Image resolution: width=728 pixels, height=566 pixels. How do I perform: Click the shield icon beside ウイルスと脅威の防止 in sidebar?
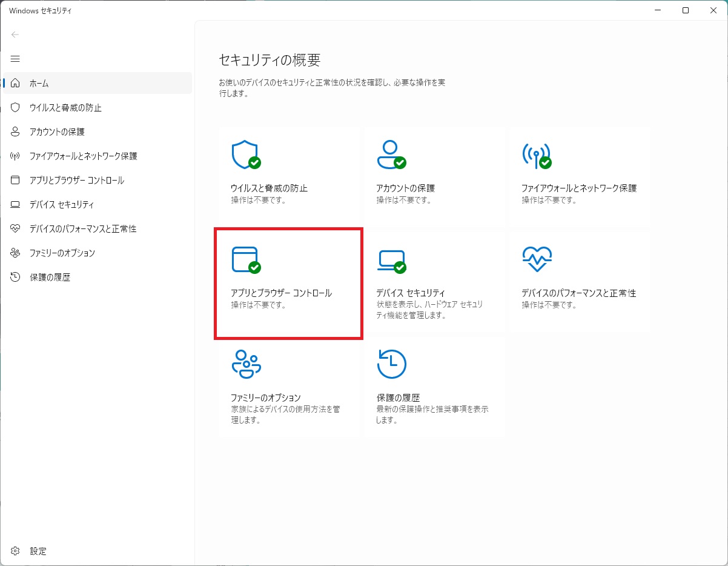coord(16,107)
